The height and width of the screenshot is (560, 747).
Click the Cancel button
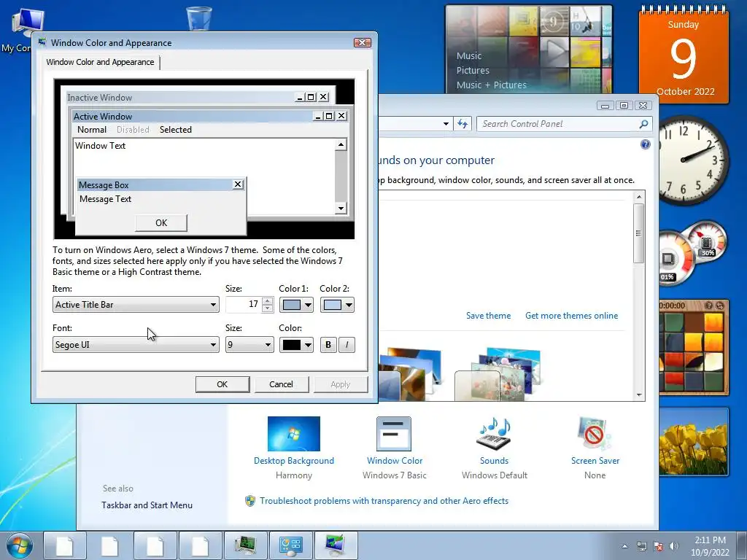tap(281, 384)
